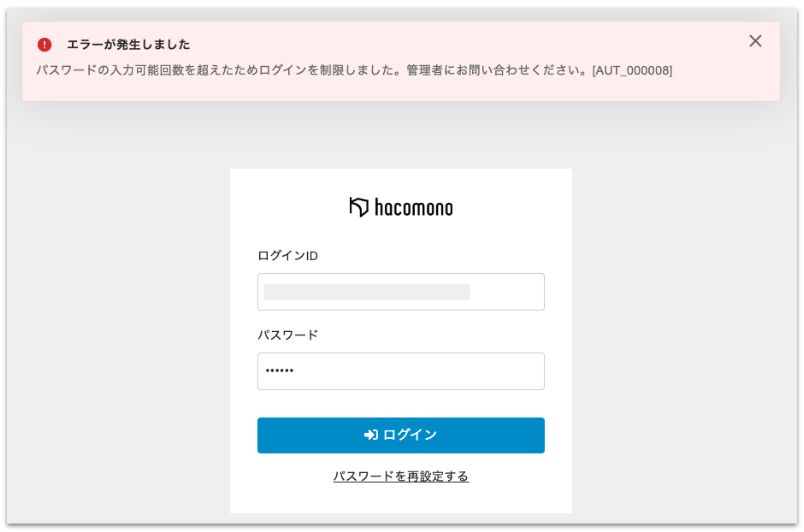Click the error code AUT_000008 text

[632, 71]
